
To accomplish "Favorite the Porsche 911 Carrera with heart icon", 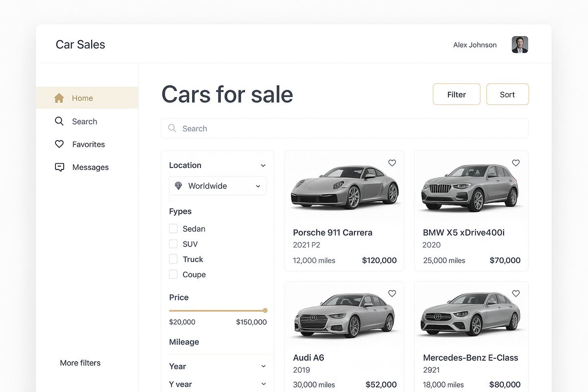I will (x=392, y=163).
